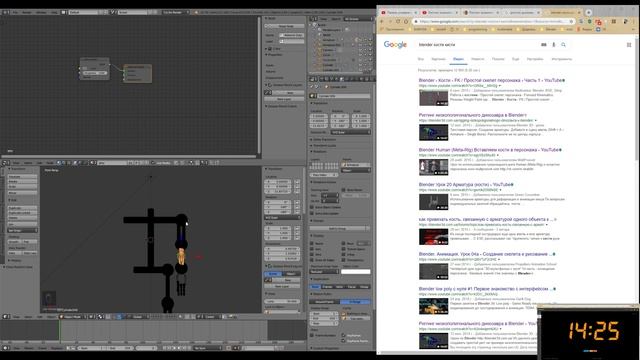The image size is (640, 360).
Task: Toggle the Wire display checkbox
Action: [312, 254]
